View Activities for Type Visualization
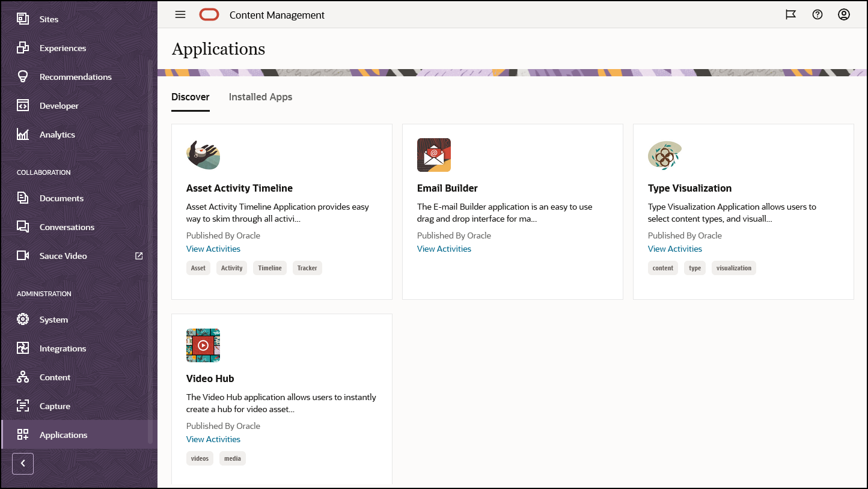This screenshot has height=489, width=868. point(675,249)
